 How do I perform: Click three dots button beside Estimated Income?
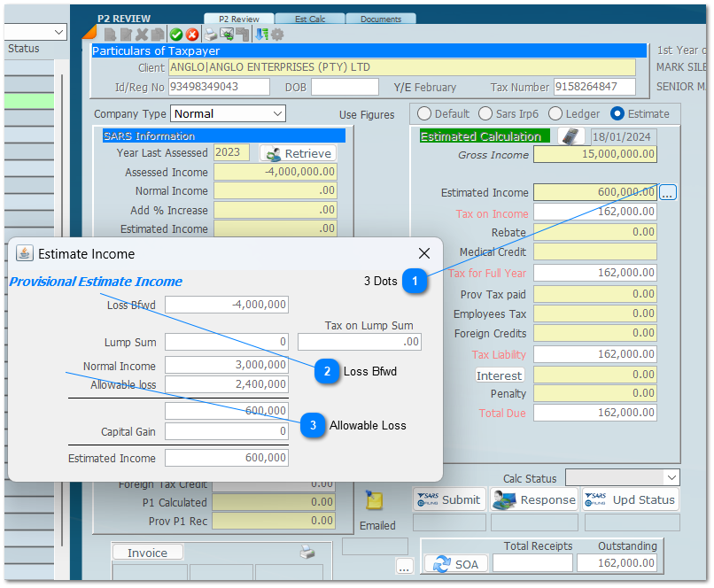click(x=668, y=193)
